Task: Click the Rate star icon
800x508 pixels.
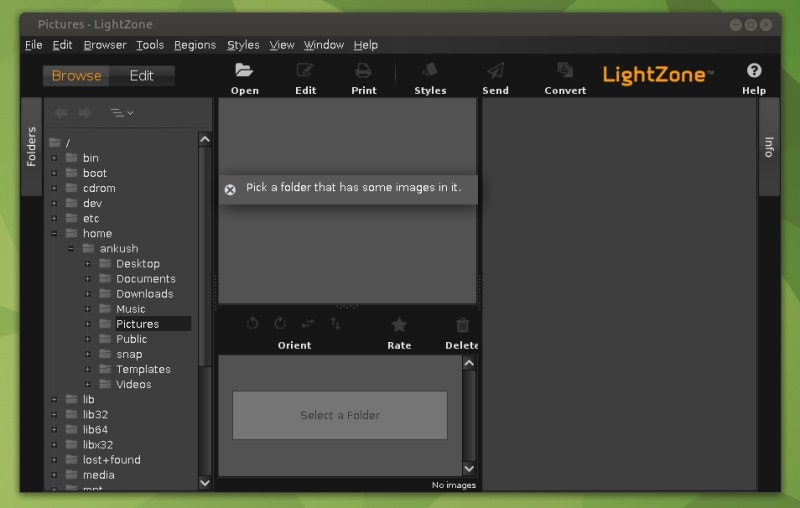Action: 399,324
